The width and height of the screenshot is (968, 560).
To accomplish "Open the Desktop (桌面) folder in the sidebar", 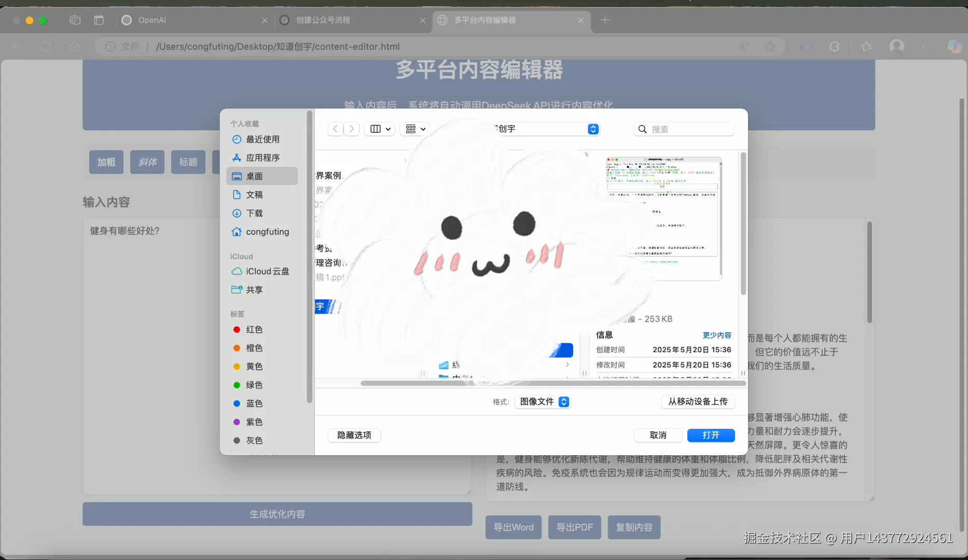I will [254, 176].
